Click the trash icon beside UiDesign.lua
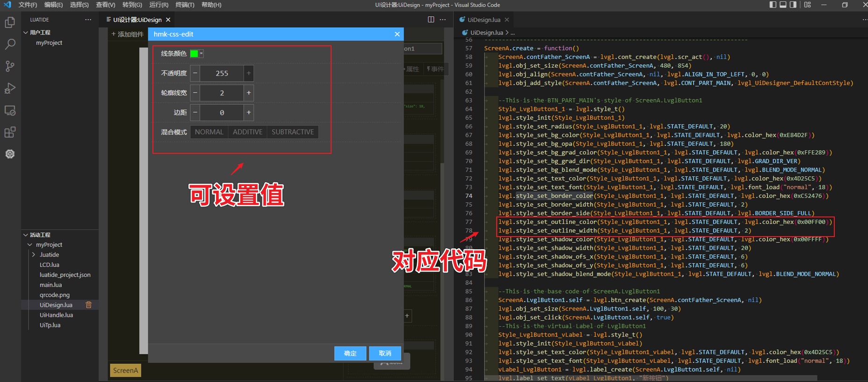The image size is (868, 382). coord(88,305)
